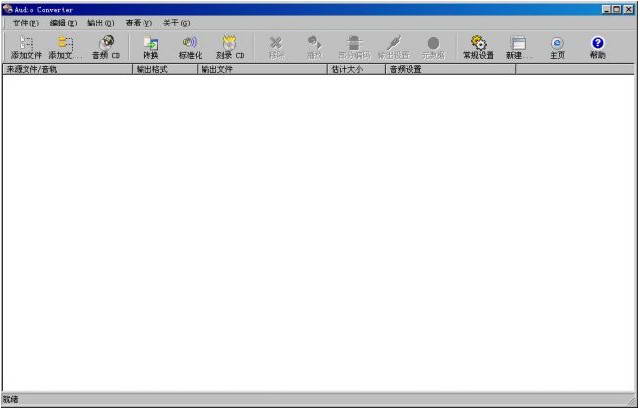
Task: Open the 文件(F) menu
Action: (26, 23)
